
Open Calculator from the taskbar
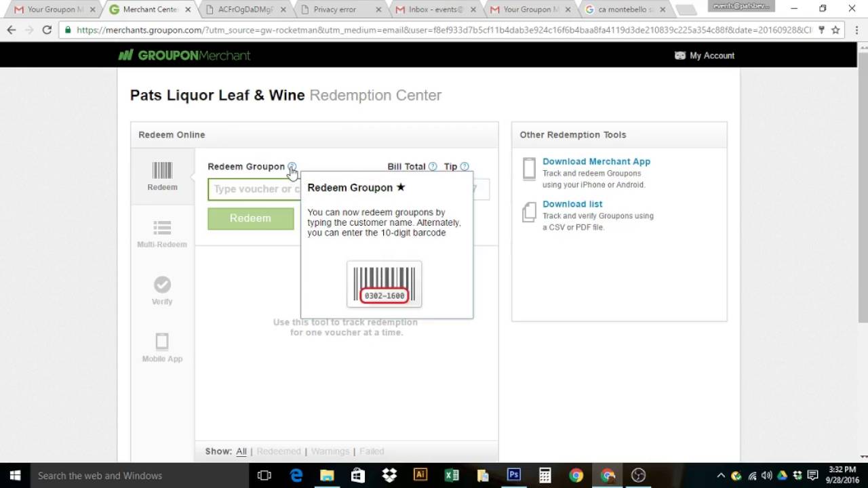click(x=545, y=476)
